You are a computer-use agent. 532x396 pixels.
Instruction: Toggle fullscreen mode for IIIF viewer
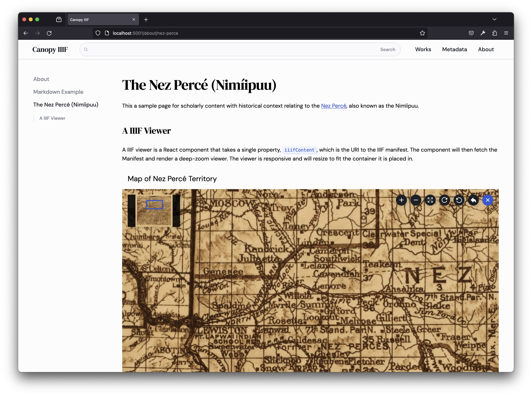coord(430,200)
